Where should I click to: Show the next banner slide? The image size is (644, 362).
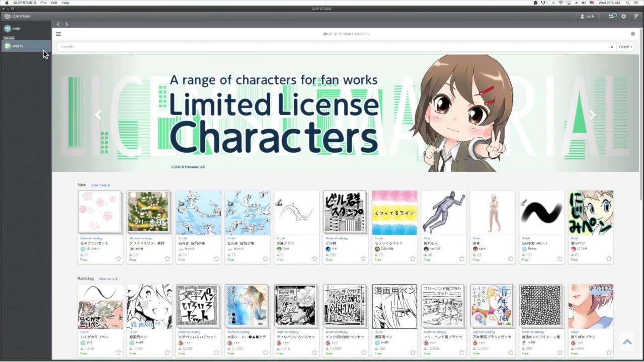tap(592, 115)
